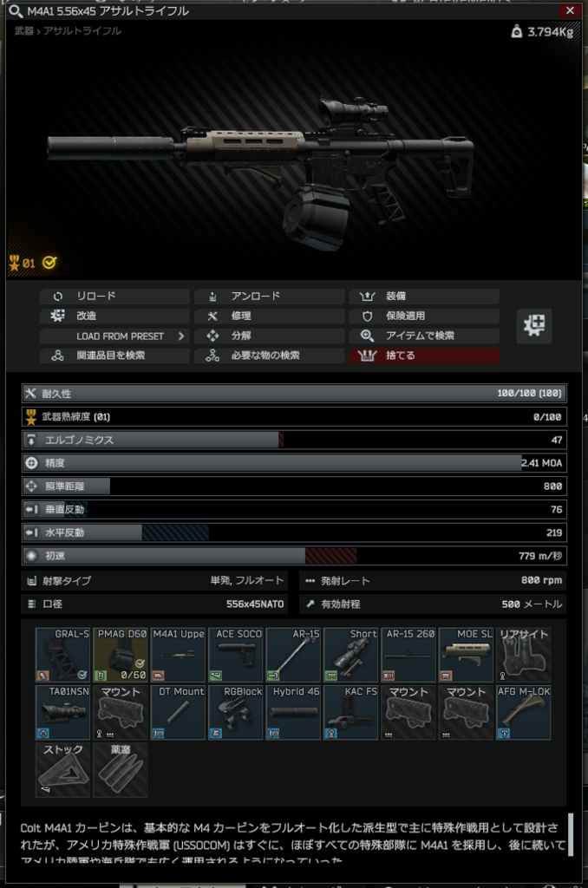Click the MOE SL handguard slot
Viewport: 588px width, 888px height.
(467, 655)
